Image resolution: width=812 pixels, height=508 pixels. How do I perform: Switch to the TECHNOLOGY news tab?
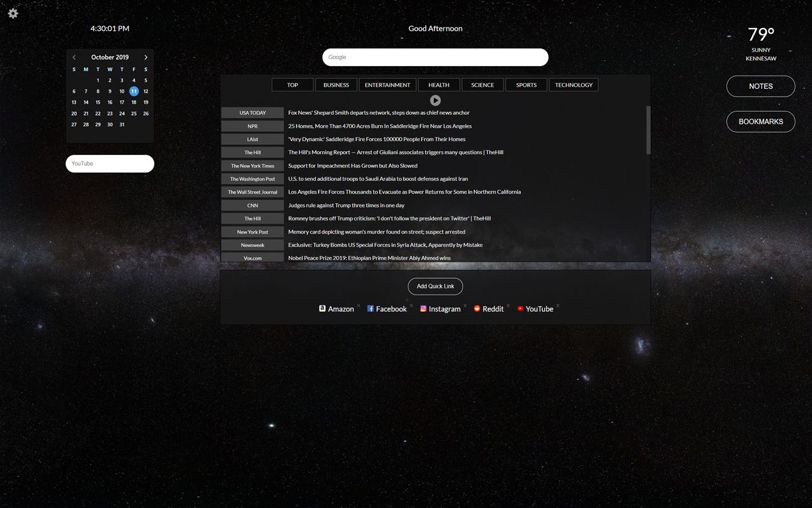click(x=573, y=84)
